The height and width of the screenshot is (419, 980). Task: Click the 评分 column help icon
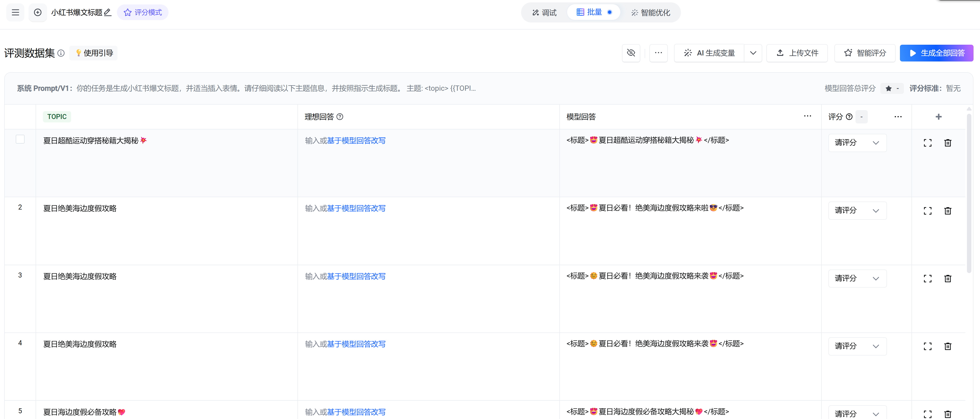(849, 117)
